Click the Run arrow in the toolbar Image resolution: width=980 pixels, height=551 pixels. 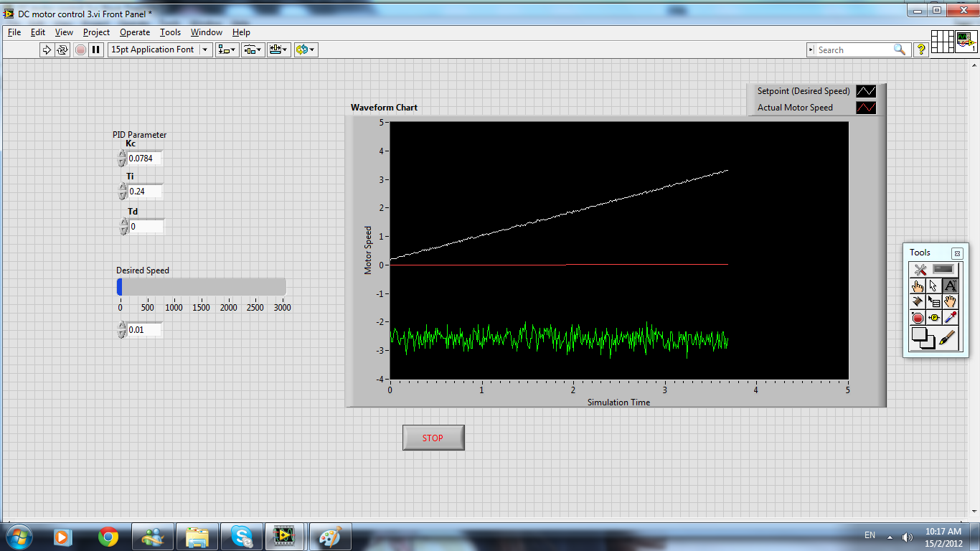[47, 50]
